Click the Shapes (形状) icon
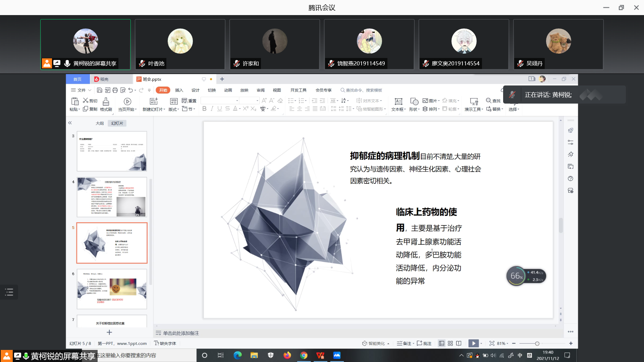 [414, 102]
